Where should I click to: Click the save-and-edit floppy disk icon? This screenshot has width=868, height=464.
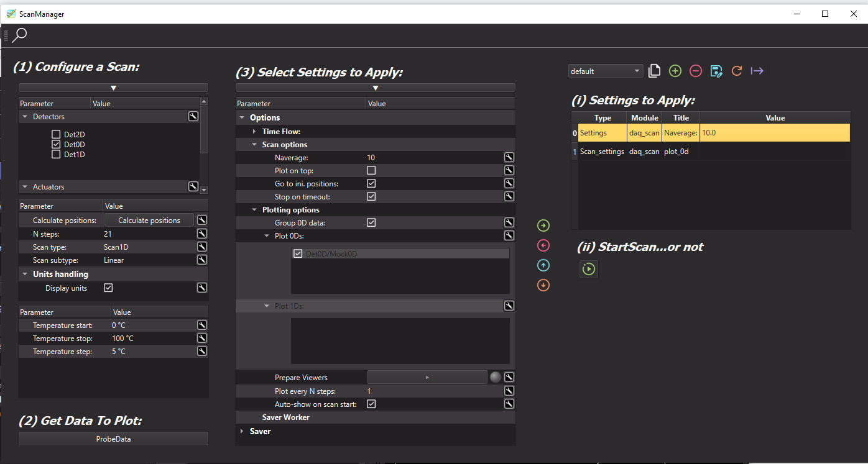click(x=716, y=71)
